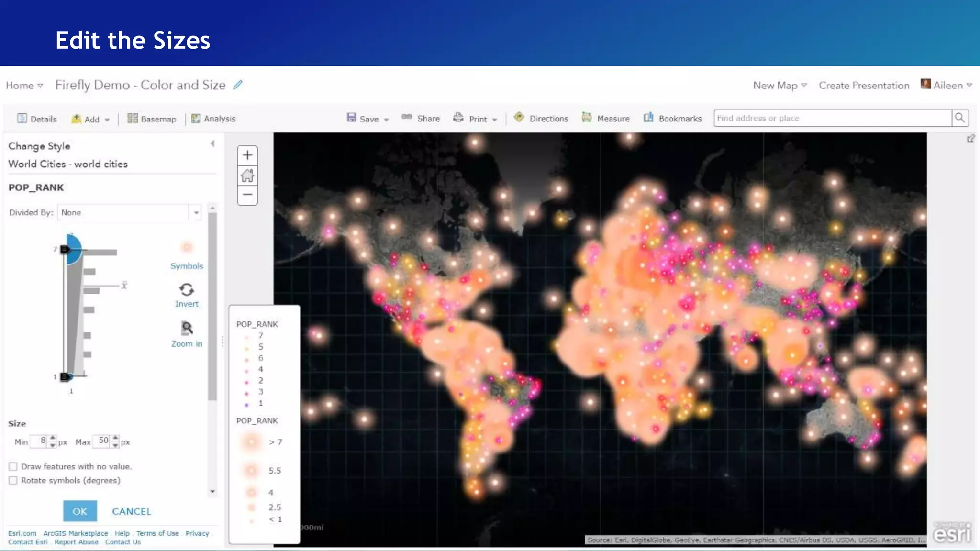Screen dimensions: 980x551
Task: Click the CANCEL link
Action: click(132, 511)
